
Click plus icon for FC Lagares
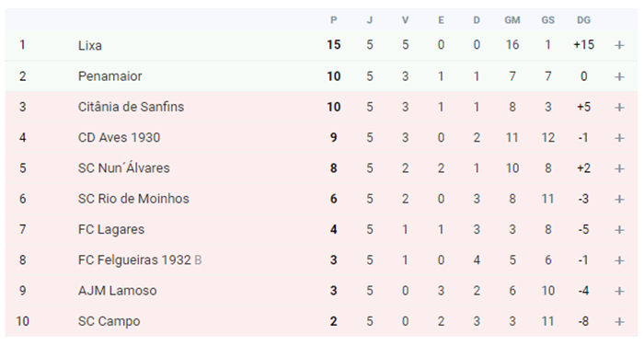point(619,230)
